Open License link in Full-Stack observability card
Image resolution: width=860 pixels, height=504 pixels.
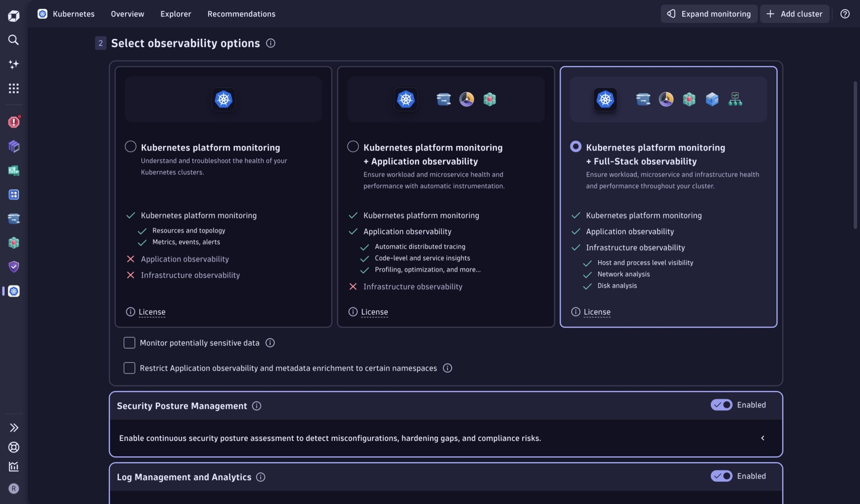[597, 312]
